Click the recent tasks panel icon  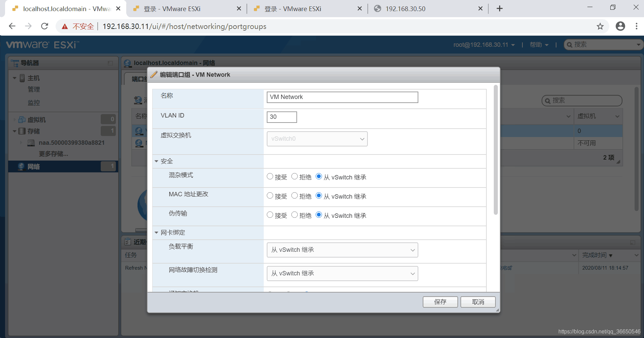tap(128, 242)
